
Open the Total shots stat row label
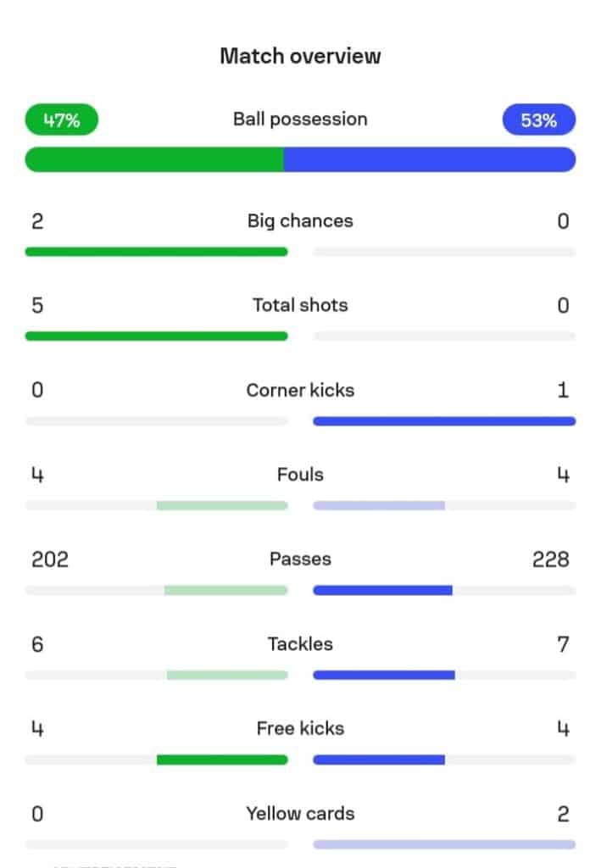tap(300, 305)
